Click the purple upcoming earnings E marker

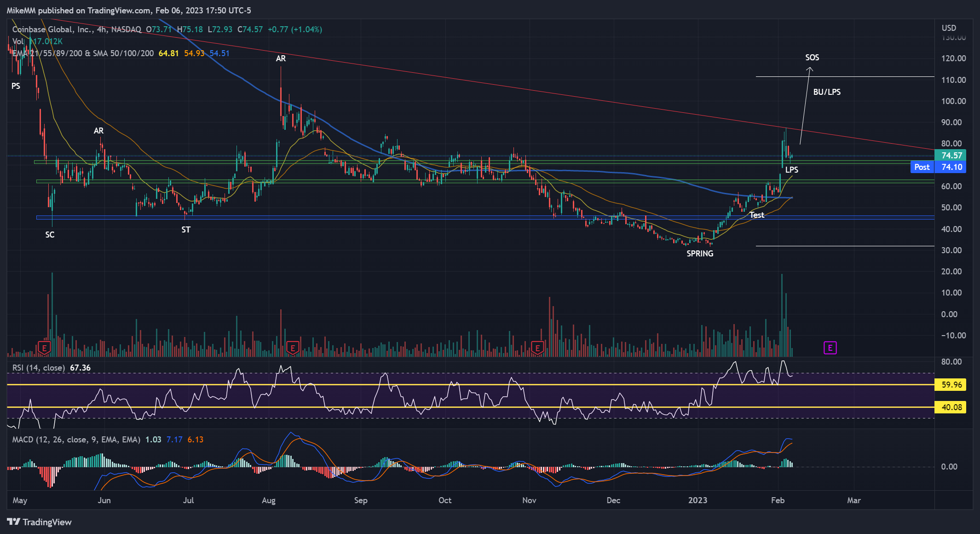point(830,348)
